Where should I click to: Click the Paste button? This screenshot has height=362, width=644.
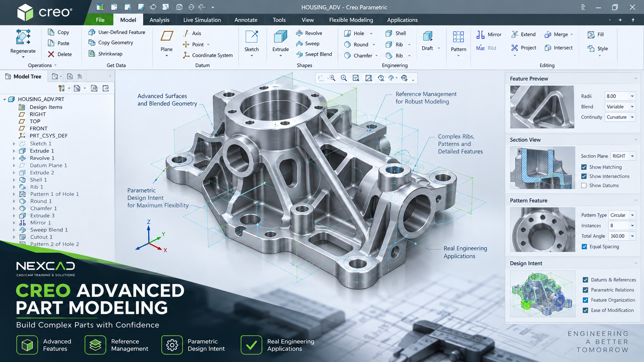59,43
